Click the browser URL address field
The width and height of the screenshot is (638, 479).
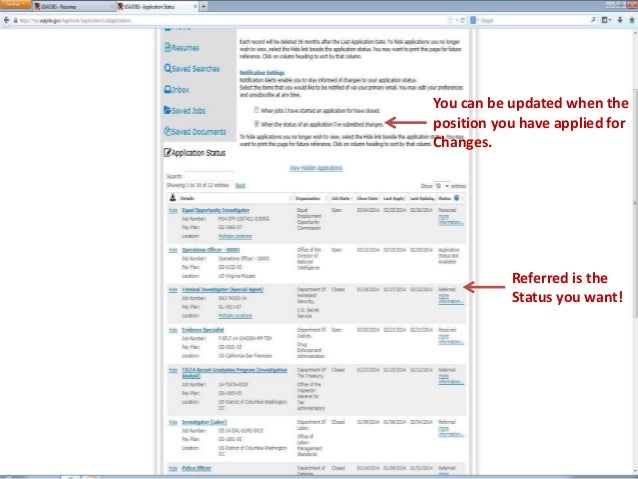click(x=232, y=20)
